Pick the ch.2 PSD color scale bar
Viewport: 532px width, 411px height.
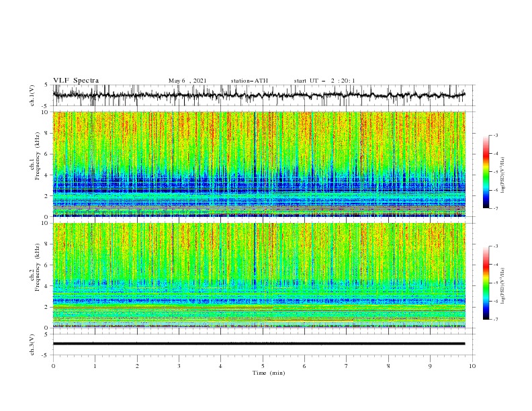point(486,283)
